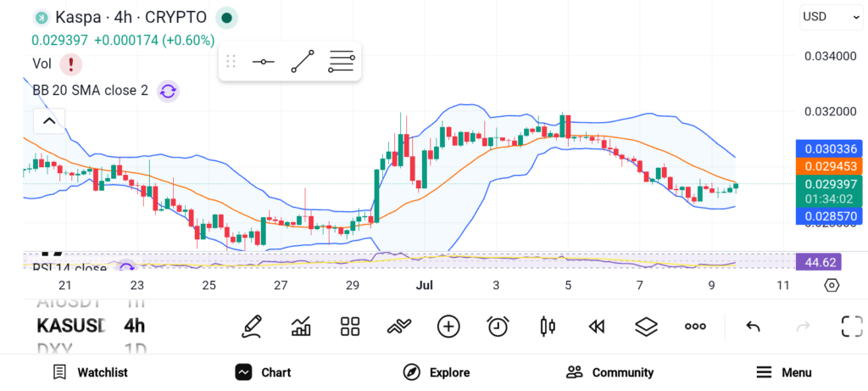Open the alert alarm clock icon

[498, 327]
